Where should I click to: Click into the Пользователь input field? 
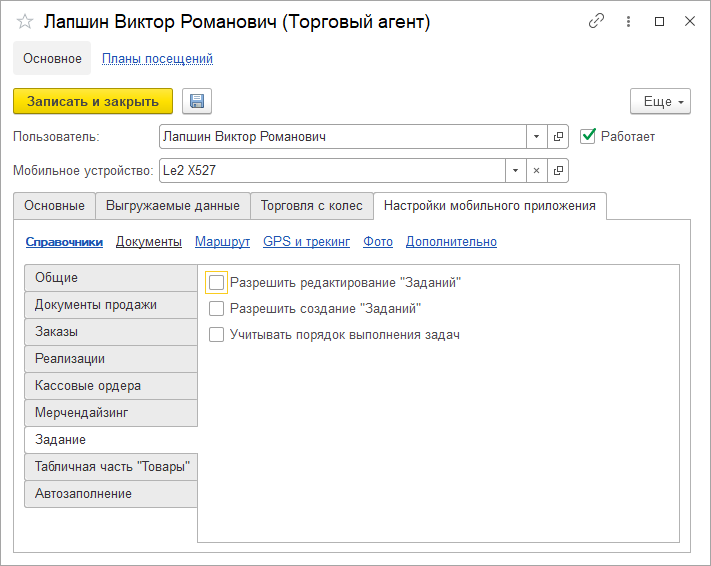[342, 136]
